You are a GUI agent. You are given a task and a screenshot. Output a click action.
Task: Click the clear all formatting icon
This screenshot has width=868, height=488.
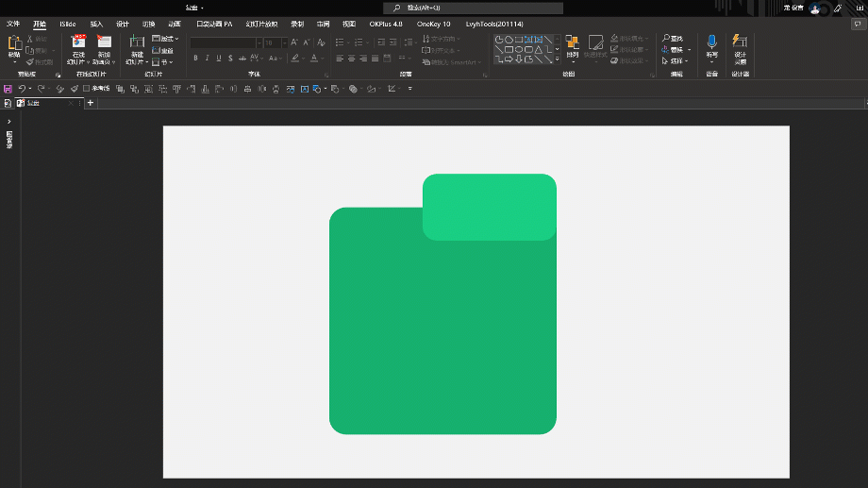click(x=321, y=42)
